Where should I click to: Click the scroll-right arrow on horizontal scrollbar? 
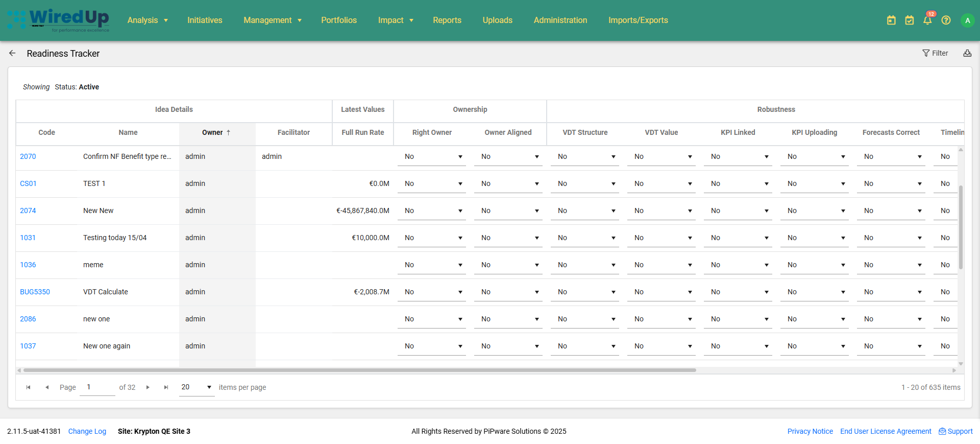954,370
